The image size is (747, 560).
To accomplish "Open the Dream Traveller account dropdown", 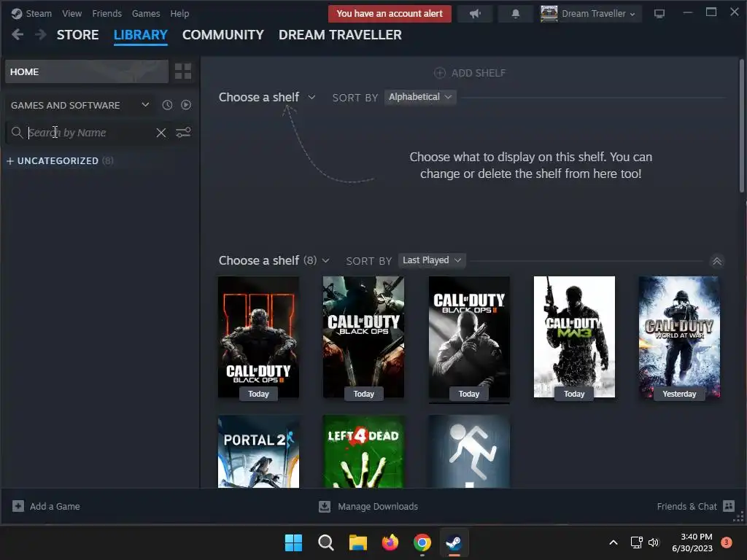I will pos(598,14).
